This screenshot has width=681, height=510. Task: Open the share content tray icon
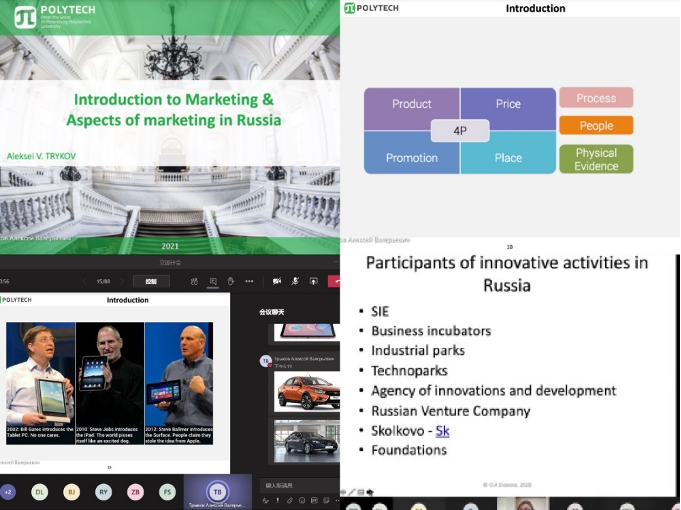pos(314,281)
